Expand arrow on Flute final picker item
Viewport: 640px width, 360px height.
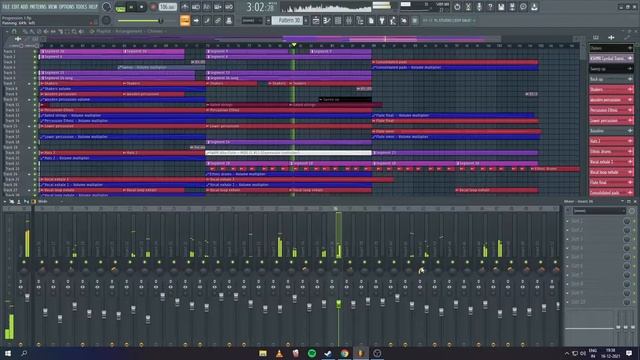click(x=630, y=182)
